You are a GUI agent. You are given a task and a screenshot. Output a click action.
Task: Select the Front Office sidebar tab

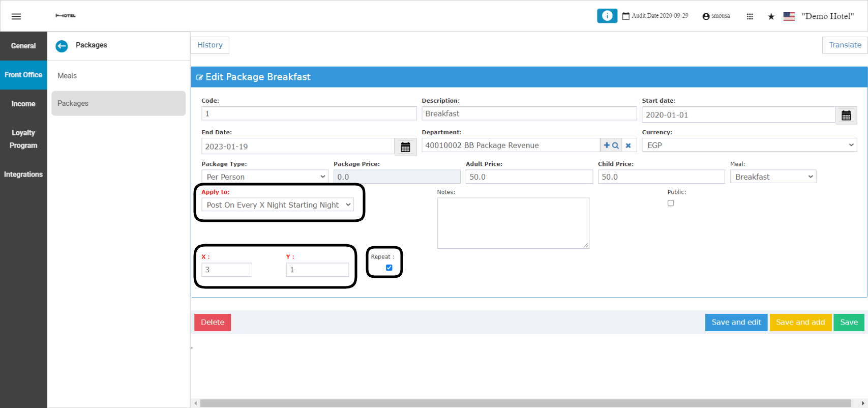click(23, 75)
